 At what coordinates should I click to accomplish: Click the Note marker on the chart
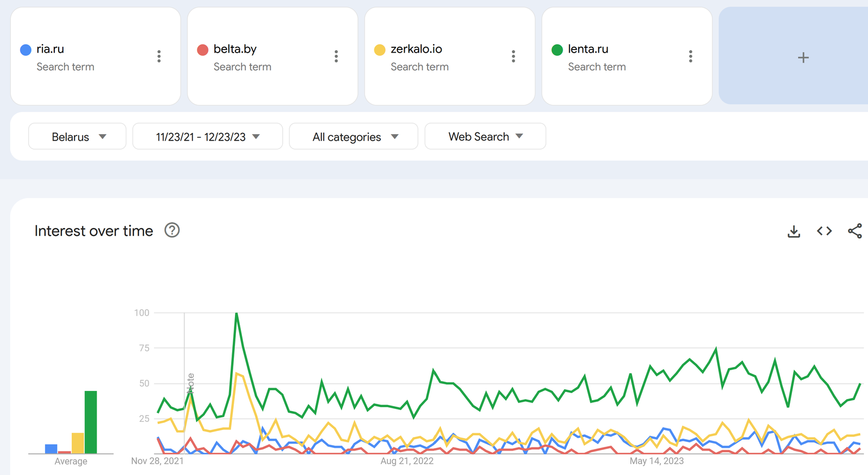pos(190,383)
